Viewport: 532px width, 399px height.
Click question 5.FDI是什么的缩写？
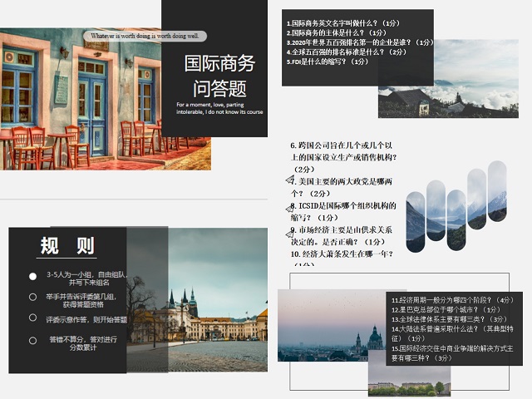point(328,62)
